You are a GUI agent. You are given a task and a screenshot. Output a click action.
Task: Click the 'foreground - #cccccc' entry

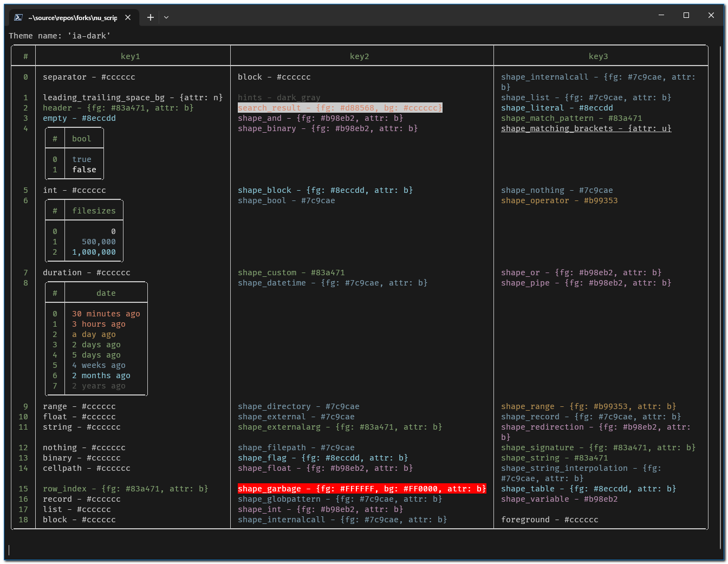point(550,520)
